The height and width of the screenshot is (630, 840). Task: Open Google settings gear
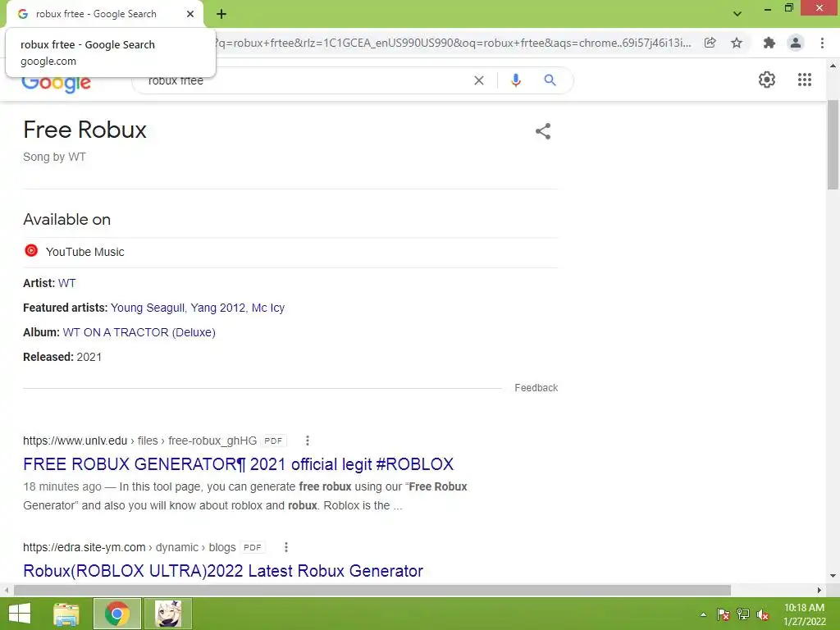tap(767, 80)
